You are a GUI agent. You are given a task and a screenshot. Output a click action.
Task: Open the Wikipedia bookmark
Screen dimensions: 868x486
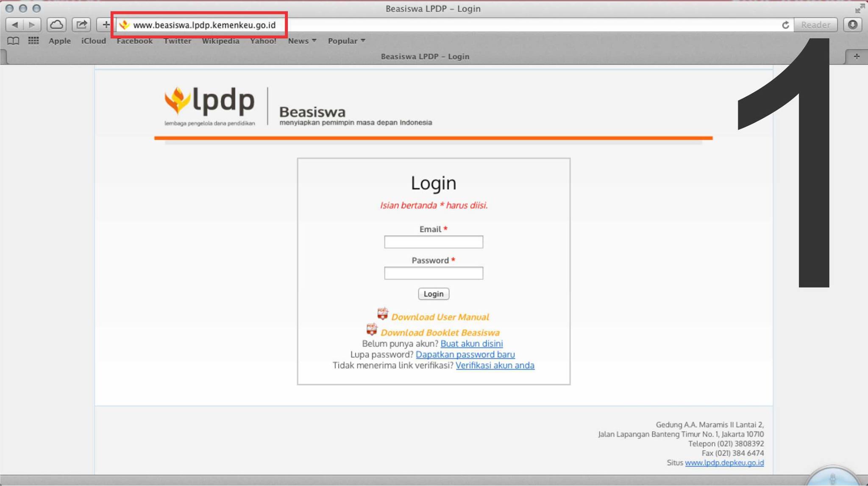(220, 41)
